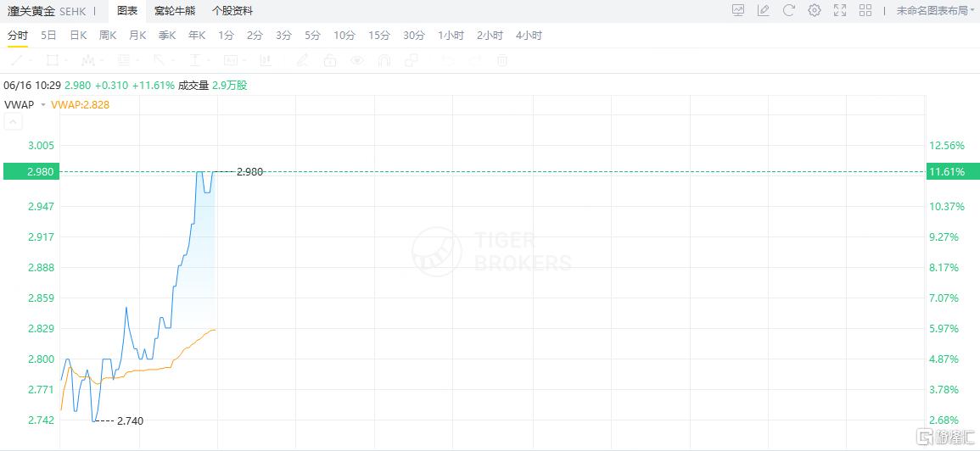The height and width of the screenshot is (451, 980).
Task: Switch to the 窝轮牛熊 tab
Action: pyautogui.click(x=175, y=11)
